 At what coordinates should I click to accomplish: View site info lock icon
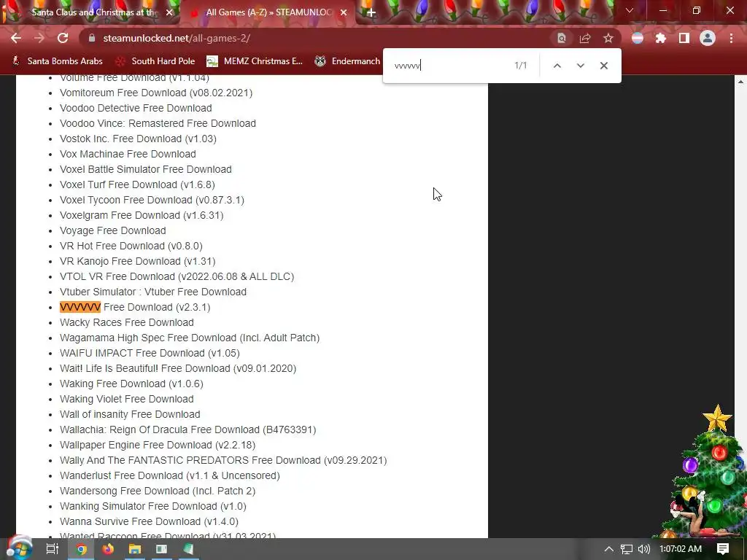point(92,38)
